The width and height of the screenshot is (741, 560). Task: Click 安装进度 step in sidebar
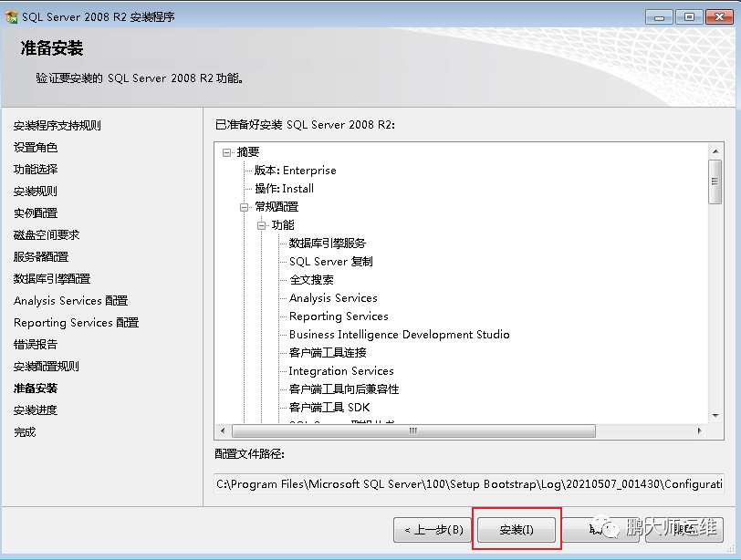click(x=36, y=410)
